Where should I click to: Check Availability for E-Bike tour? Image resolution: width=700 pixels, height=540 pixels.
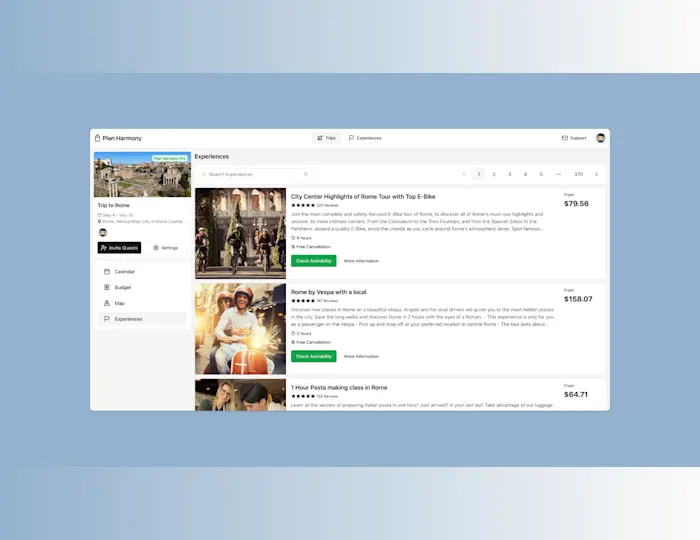point(313,261)
